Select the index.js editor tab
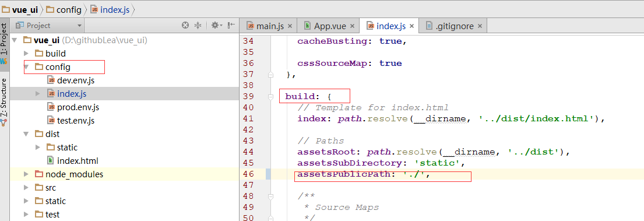Image resolution: width=644 pixels, height=221 pixels. pos(390,26)
